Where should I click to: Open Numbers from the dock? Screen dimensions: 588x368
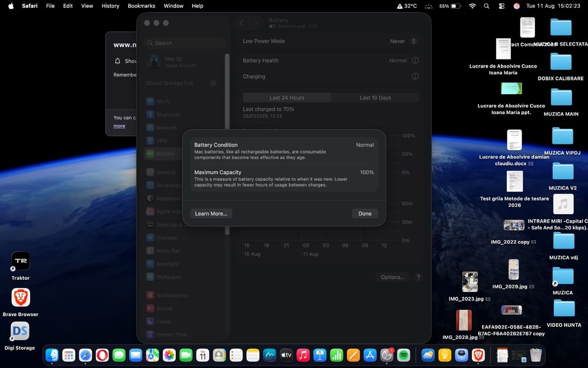[x=337, y=355]
